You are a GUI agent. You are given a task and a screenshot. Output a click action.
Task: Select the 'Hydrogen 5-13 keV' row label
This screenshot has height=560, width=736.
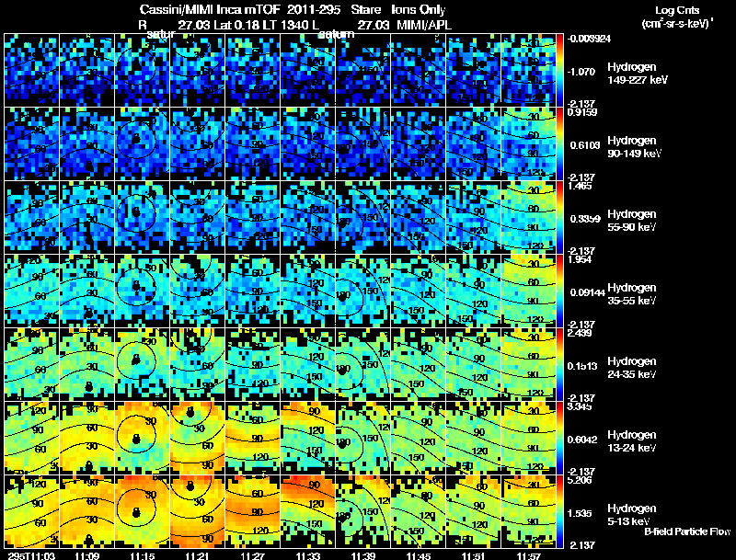pyautogui.click(x=632, y=515)
